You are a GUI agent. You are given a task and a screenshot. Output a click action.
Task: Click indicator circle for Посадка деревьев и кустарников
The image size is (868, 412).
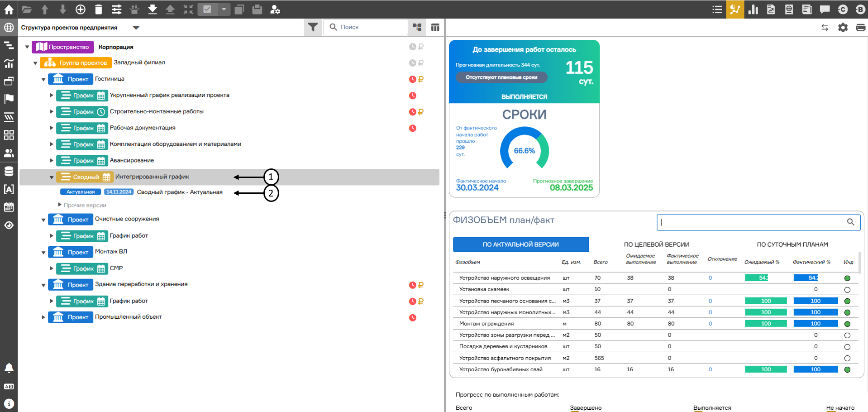point(847,347)
